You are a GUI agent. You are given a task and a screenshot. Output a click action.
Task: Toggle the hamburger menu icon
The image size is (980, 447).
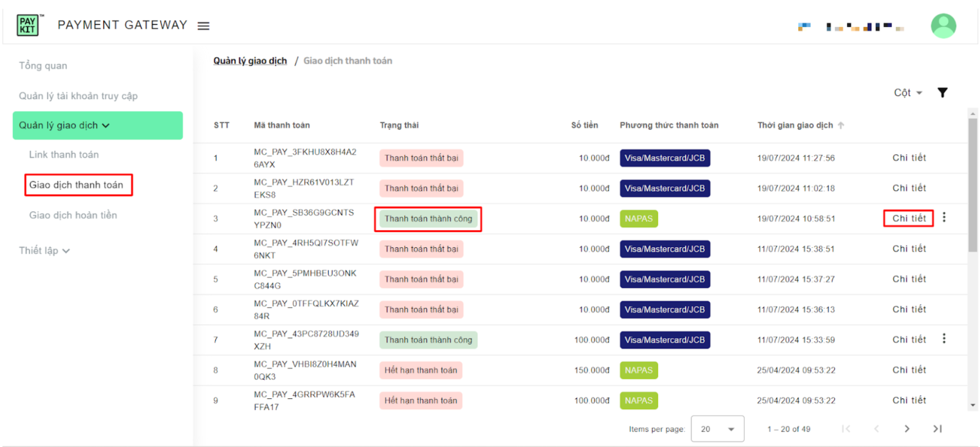[204, 26]
